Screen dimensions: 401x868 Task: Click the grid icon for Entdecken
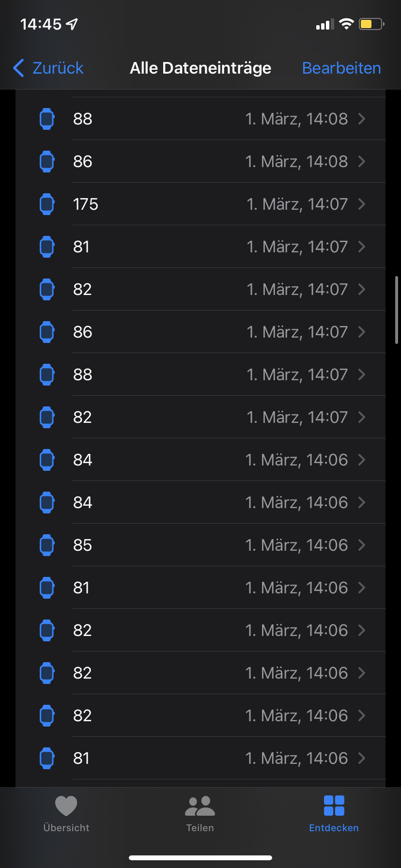[334, 806]
